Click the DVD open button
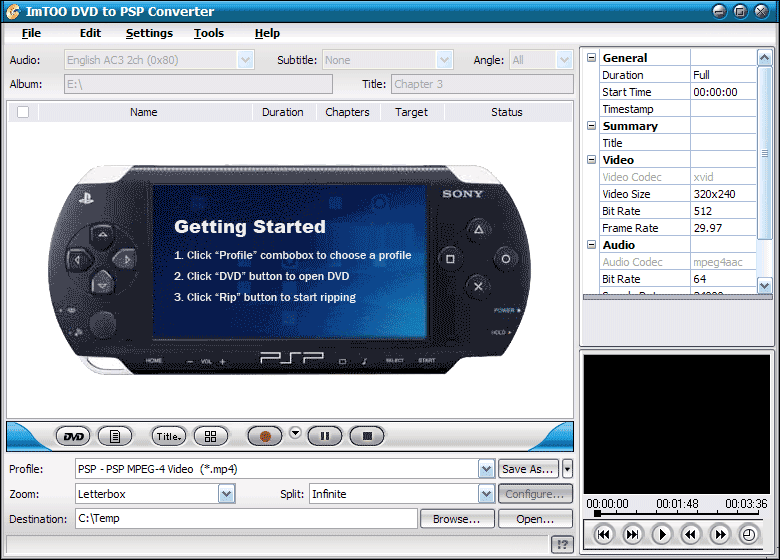780x560 pixels. 73,436
